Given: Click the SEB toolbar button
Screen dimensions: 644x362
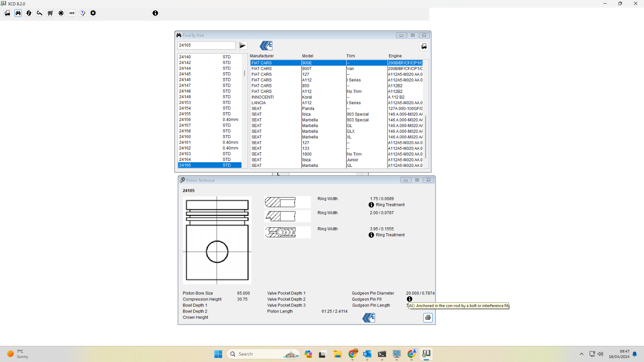Looking at the screenshot, I should 72,13.
